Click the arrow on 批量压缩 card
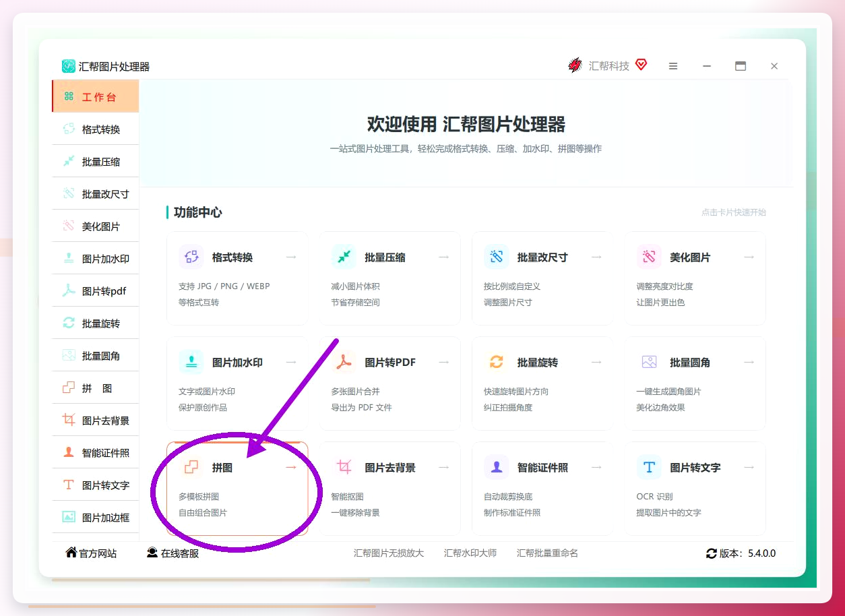The height and width of the screenshot is (616, 845). coord(444,257)
